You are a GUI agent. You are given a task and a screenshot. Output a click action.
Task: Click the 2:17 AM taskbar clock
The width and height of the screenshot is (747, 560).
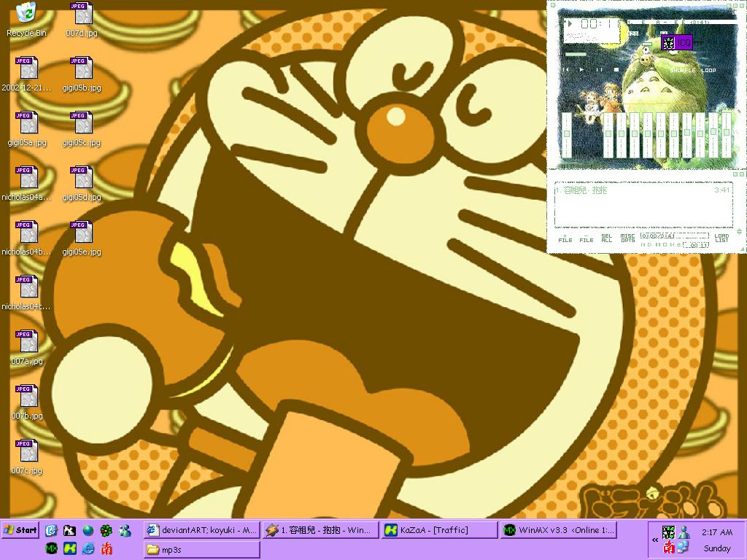[716, 532]
